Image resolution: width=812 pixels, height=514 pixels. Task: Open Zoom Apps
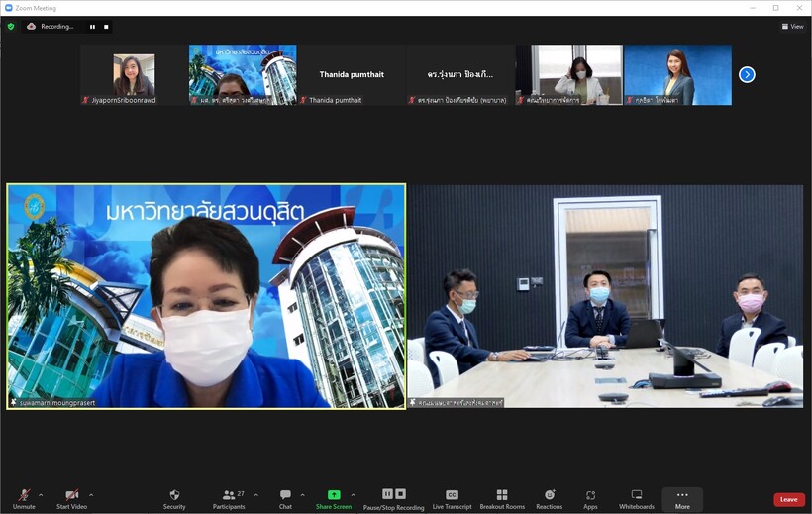(590, 499)
